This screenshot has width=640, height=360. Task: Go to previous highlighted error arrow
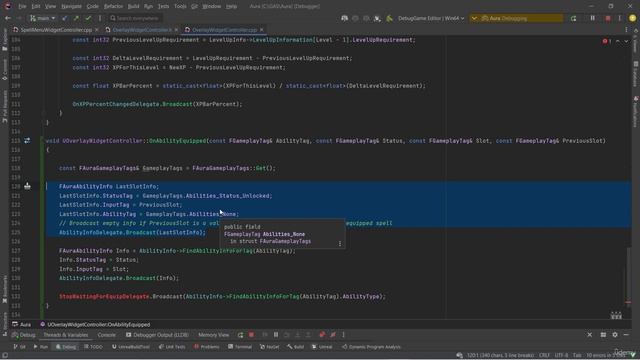[x=618, y=41]
